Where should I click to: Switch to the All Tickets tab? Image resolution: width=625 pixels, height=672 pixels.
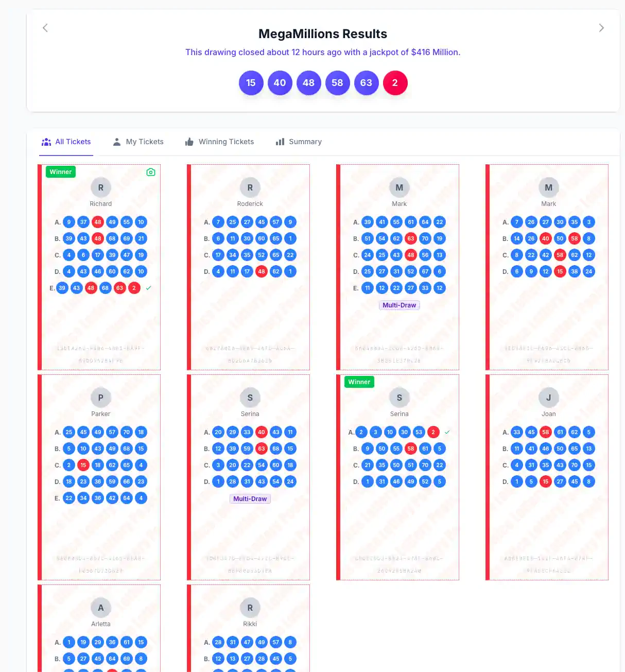click(66, 142)
